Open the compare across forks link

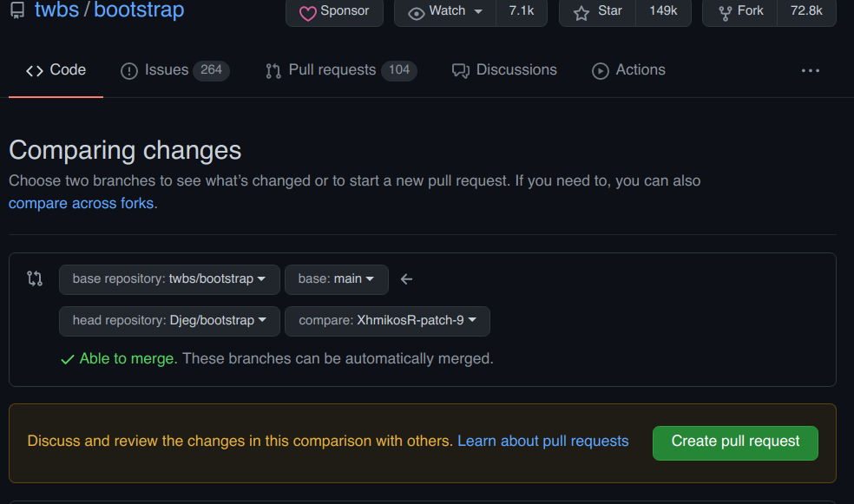(x=82, y=204)
